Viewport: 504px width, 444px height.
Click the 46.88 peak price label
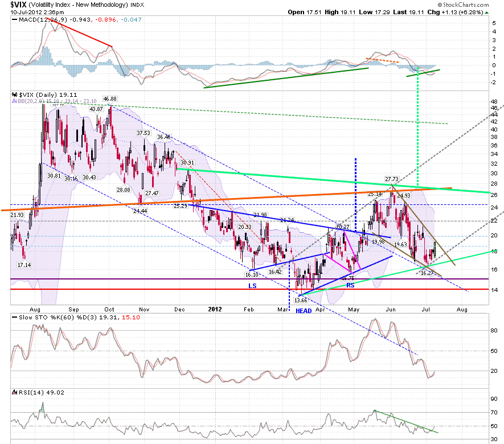(110, 98)
